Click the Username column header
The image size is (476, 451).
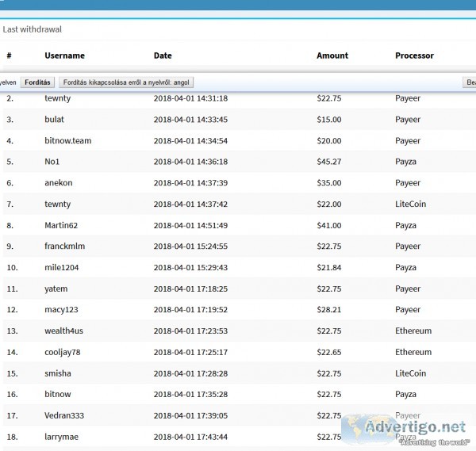click(x=65, y=55)
